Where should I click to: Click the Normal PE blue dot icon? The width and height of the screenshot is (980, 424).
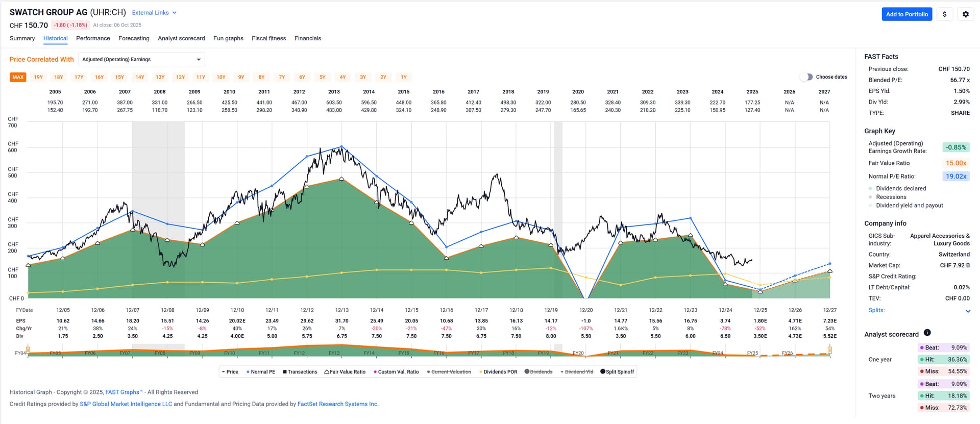pyautogui.click(x=248, y=372)
